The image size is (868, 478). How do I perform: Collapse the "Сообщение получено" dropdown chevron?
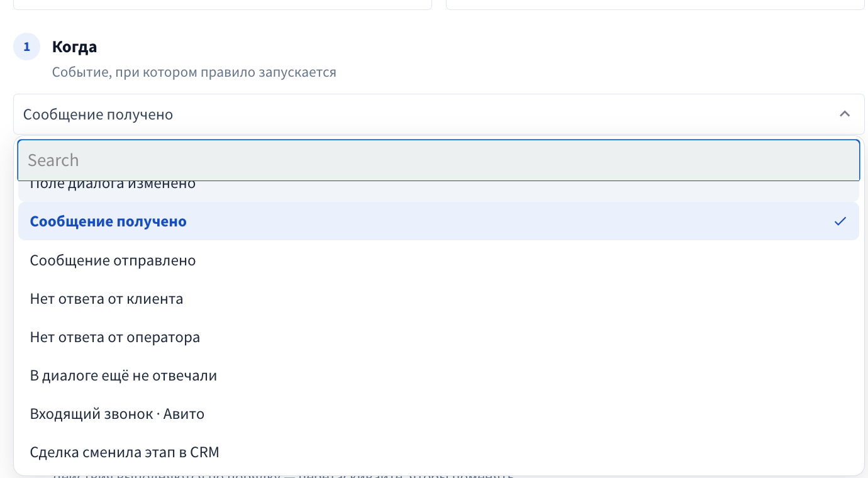click(845, 114)
